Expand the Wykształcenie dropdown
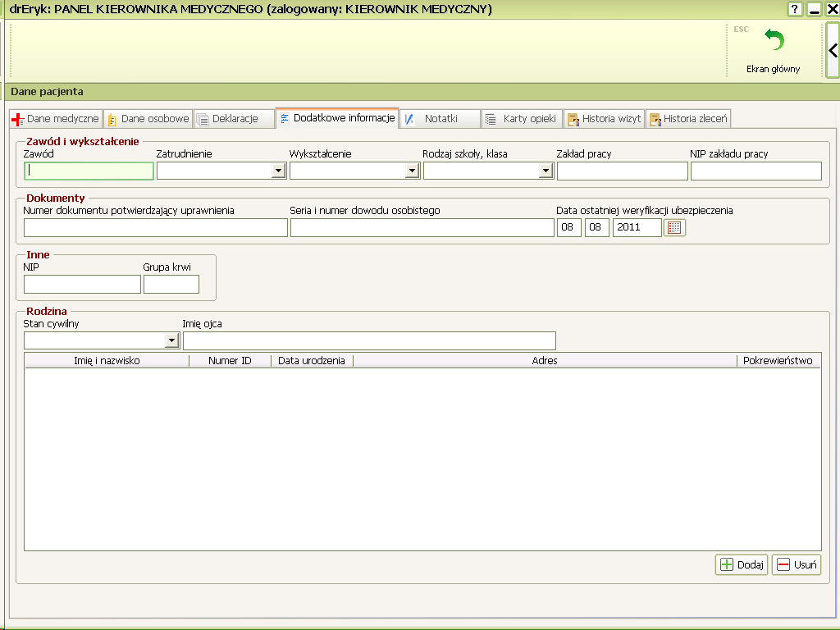This screenshot has height=630, width=840. (x=412, y=171)
